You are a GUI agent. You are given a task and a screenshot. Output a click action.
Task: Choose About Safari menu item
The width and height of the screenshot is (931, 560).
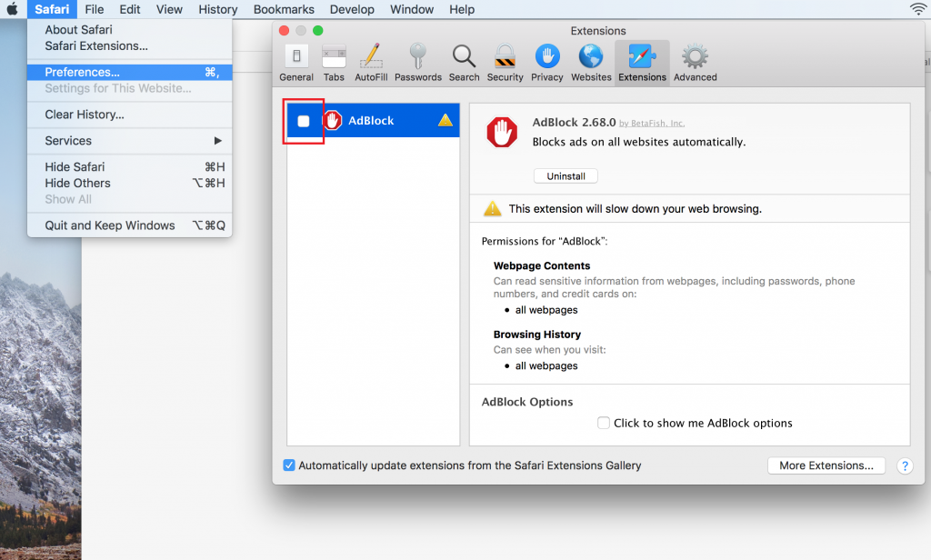129,30
